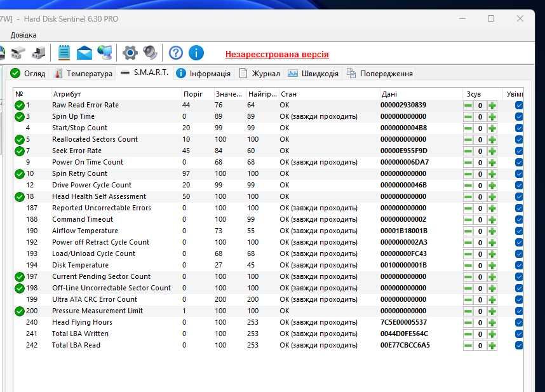Viewport: 545px width, 392px height.
Task: Toggle the Drive Power Cycle Count checkbox
Action: coord(519,186)
